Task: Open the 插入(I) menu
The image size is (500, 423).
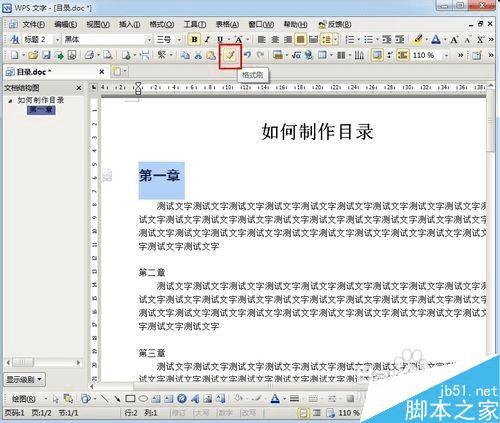Action: (x=129, y=24)
